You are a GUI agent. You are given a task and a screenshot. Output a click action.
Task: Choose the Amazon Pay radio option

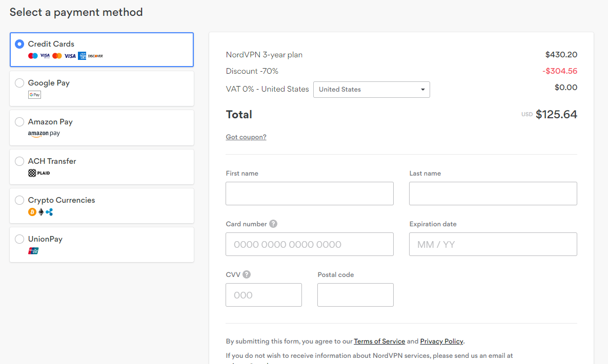point(19,122)
